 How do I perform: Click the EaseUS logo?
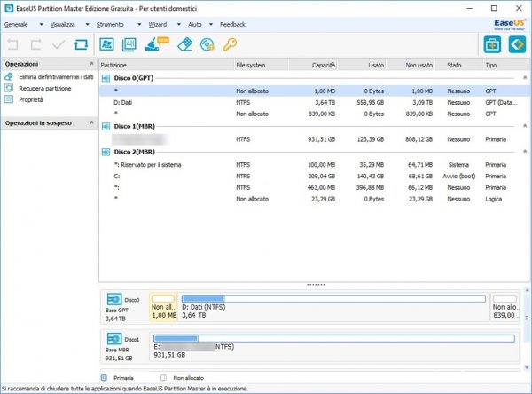coord(509,24)
